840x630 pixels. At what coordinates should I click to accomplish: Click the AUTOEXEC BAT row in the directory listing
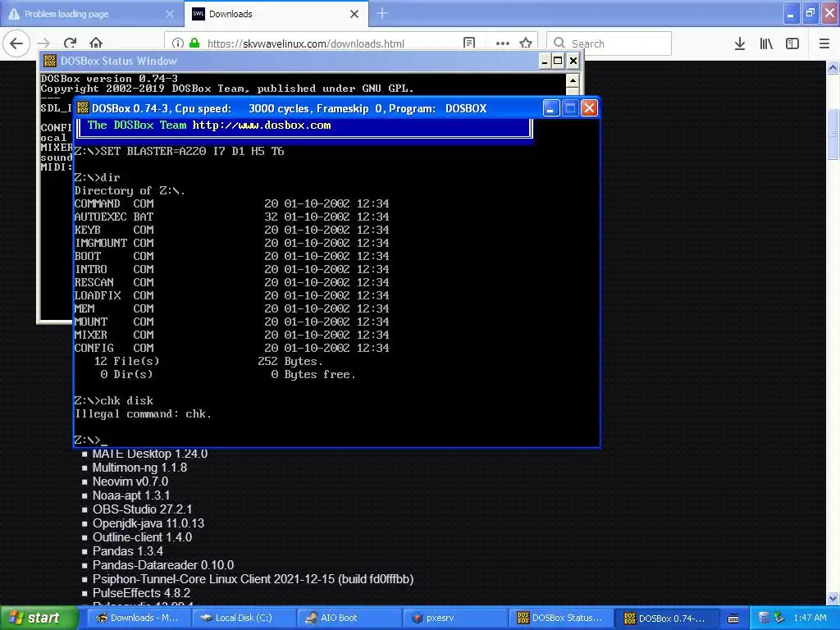tap(231, 217)
